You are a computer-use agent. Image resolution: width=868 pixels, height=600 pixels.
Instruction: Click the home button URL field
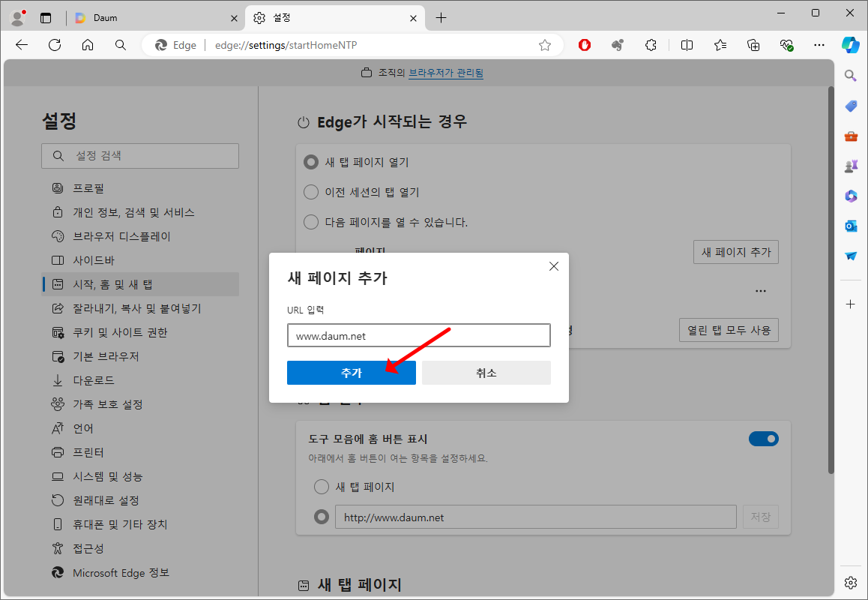click(536, 517)
